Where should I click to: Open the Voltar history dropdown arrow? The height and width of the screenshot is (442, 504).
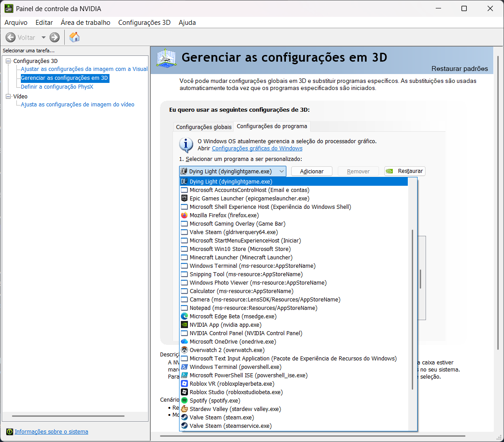tap(43, 37)
